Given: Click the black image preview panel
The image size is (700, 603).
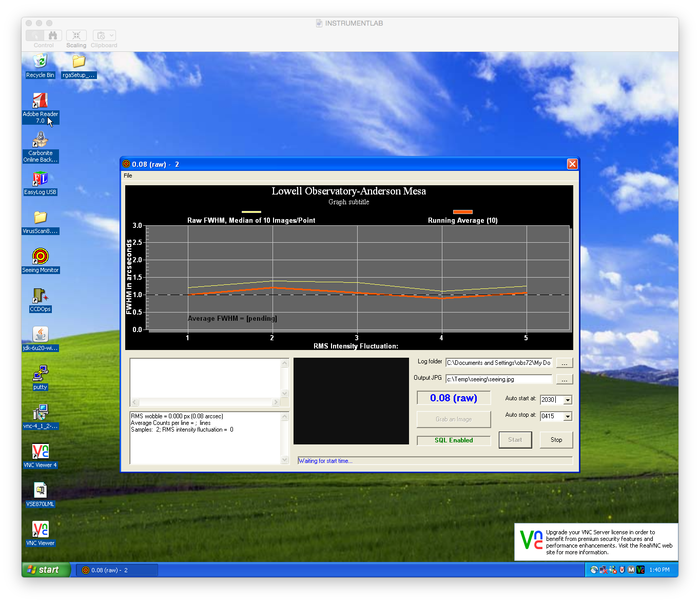Looking at the screenshot, I should click(351, 401).
